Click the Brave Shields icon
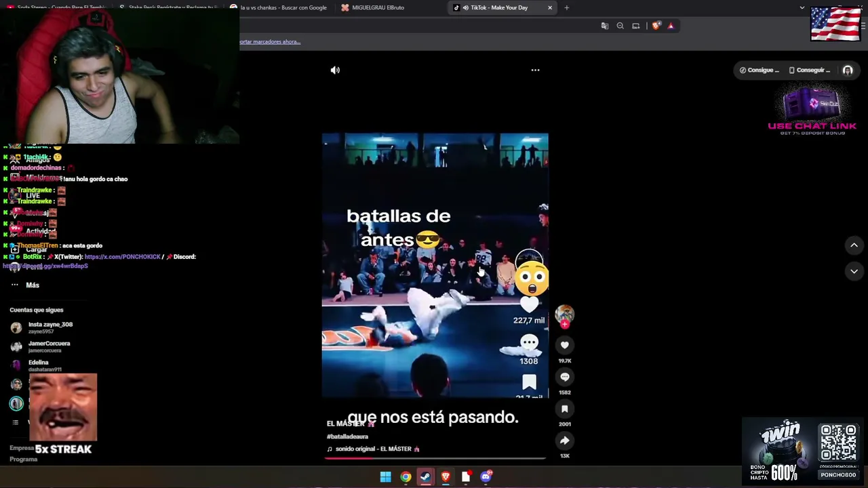868x488 pixels. point(656,26)
